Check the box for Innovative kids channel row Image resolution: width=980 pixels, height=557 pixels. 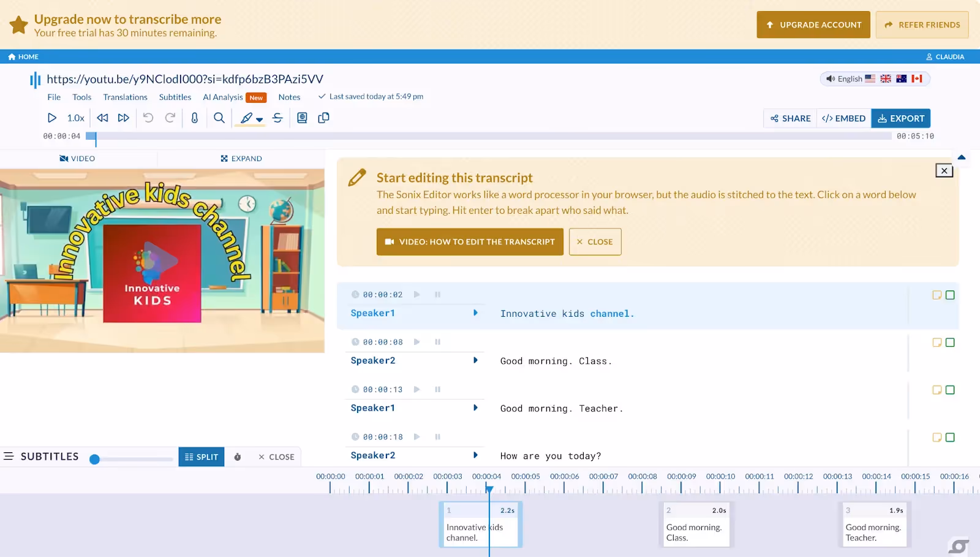click(x=950, y=295)
